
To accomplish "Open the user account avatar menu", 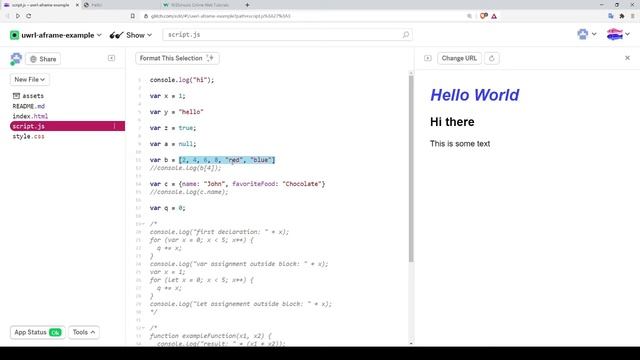I will [618, 34].
